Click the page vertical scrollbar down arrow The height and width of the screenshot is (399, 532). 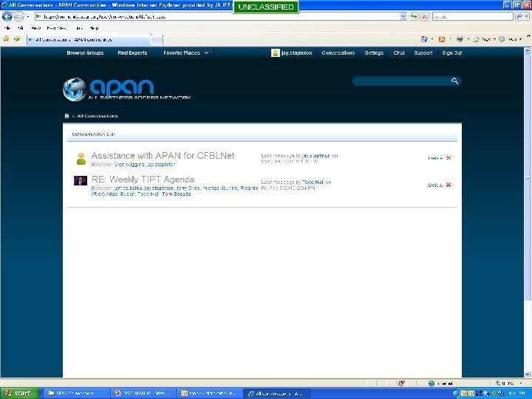(x=528, y=374)
